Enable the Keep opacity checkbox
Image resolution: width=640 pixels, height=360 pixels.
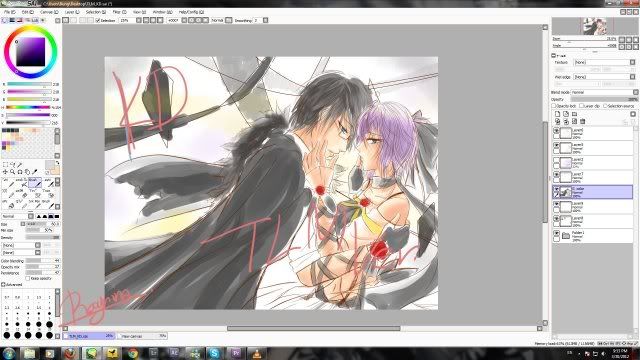coord(28,278)
